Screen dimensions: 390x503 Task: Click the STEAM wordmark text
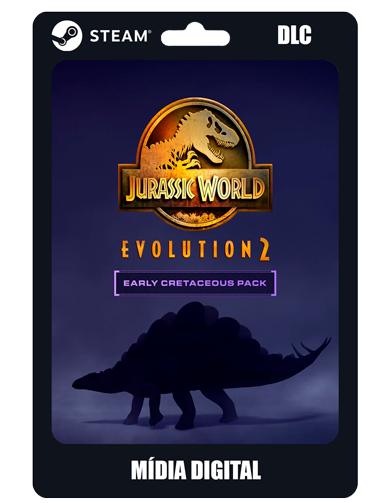[x=120, y=36]
